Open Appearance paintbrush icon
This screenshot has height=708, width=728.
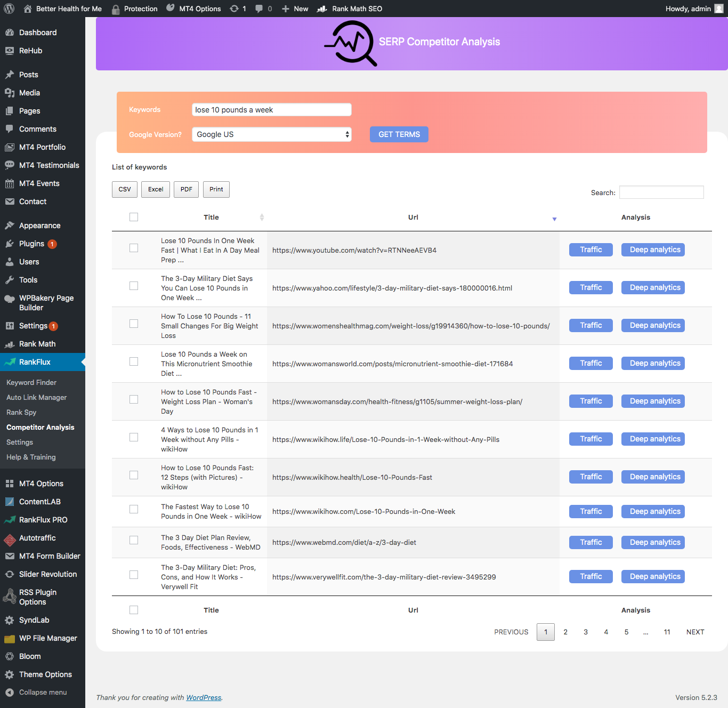point(10,226)
